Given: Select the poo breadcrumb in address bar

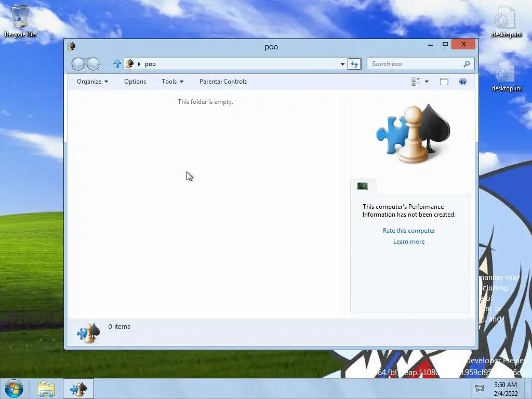Looking at the screenshot, I should tap(150, 64).
